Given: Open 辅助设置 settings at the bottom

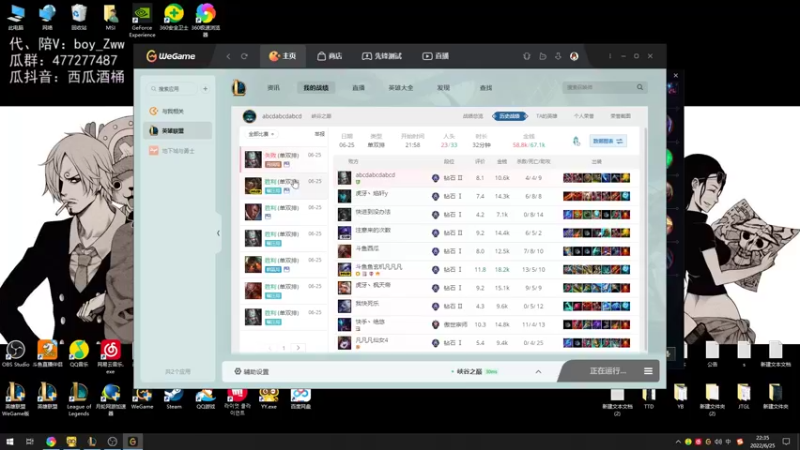Looking at the screenshot, I should click(252, 371).
